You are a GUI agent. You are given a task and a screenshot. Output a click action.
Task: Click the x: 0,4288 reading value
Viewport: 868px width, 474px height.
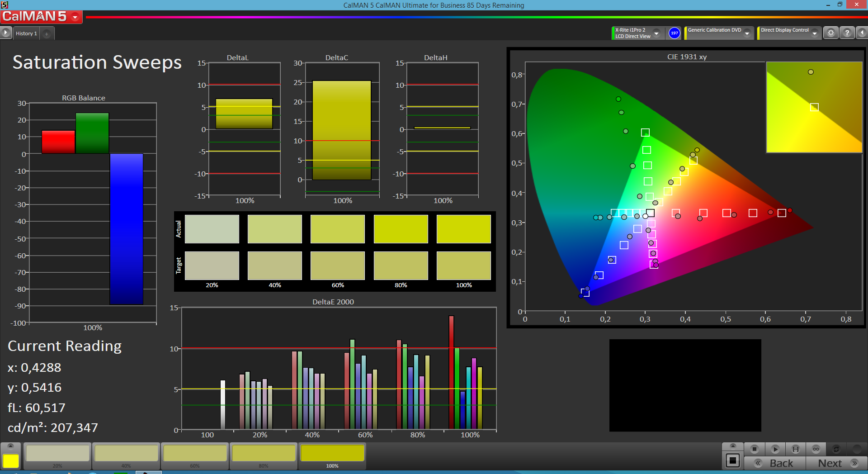point(34,367)
